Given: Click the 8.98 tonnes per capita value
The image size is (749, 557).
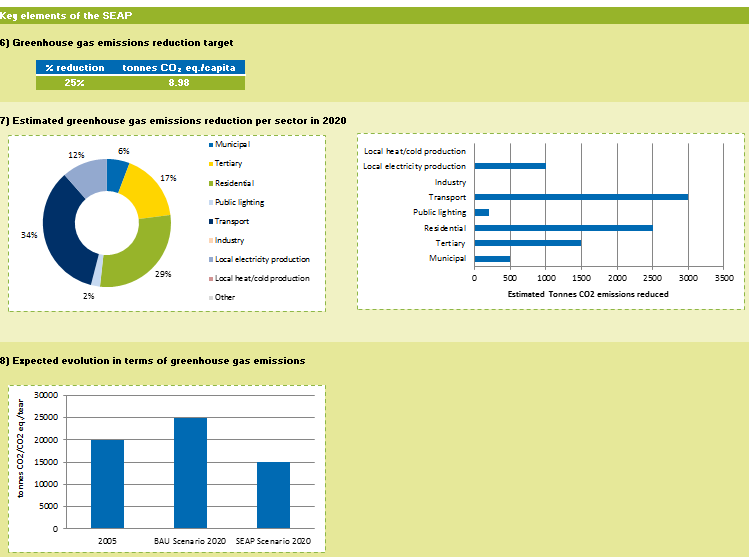Looking at the screenshot, I should (x=179, y=83).
